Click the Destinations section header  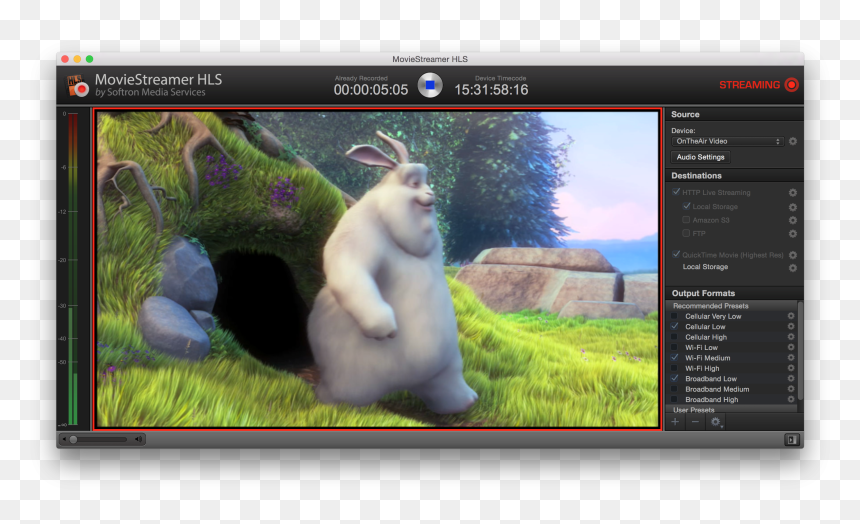[734, 176]
